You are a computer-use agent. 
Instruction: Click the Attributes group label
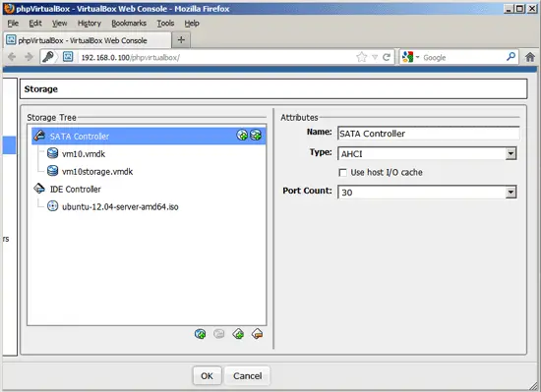pos(299,118)
